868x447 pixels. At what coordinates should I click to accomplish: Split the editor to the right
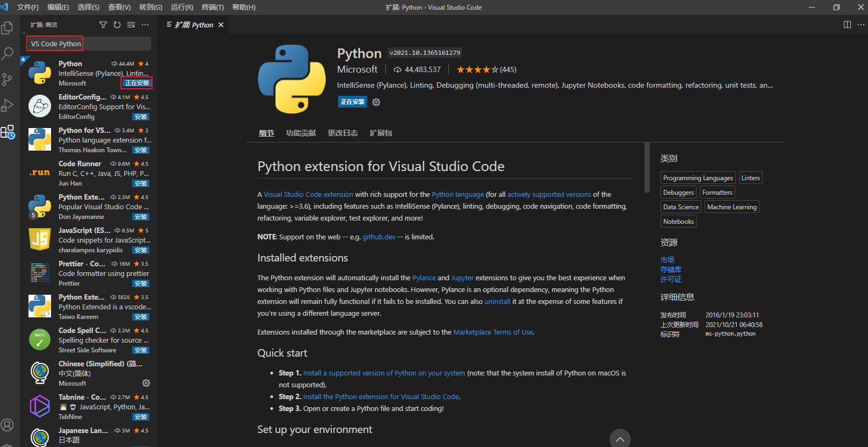pyautogui.click(x=847, y=25)
